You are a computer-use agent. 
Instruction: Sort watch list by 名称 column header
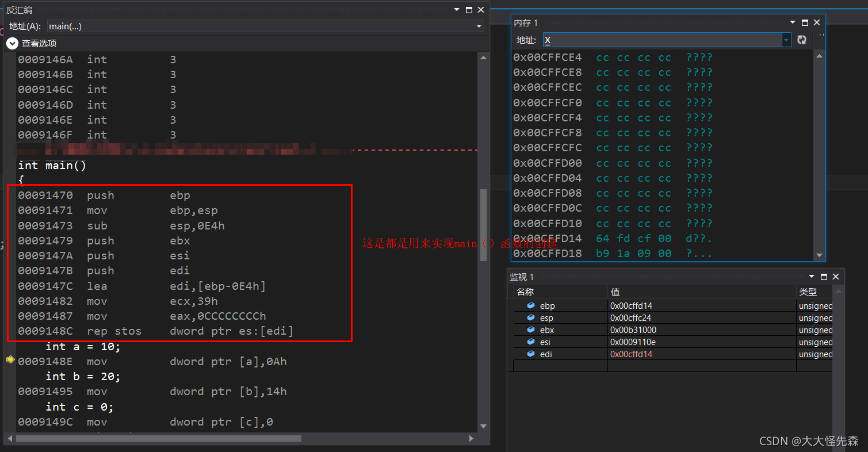point(560,292)
